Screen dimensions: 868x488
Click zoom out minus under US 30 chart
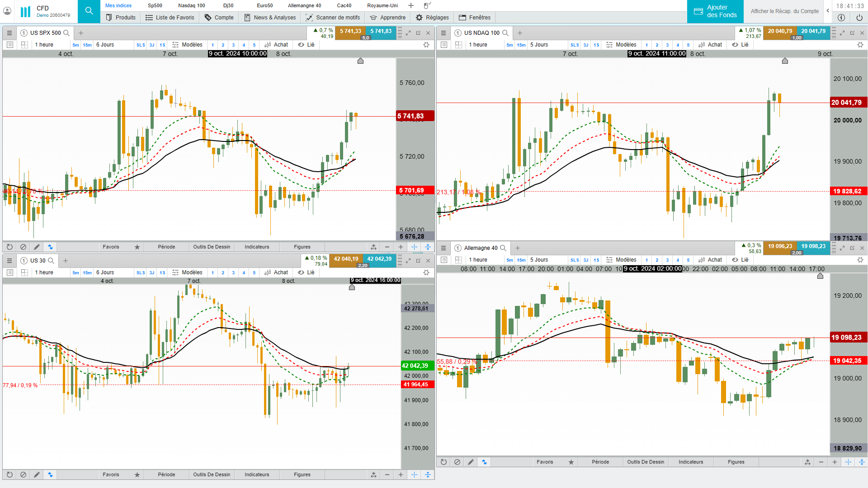[x=387, y=474]
